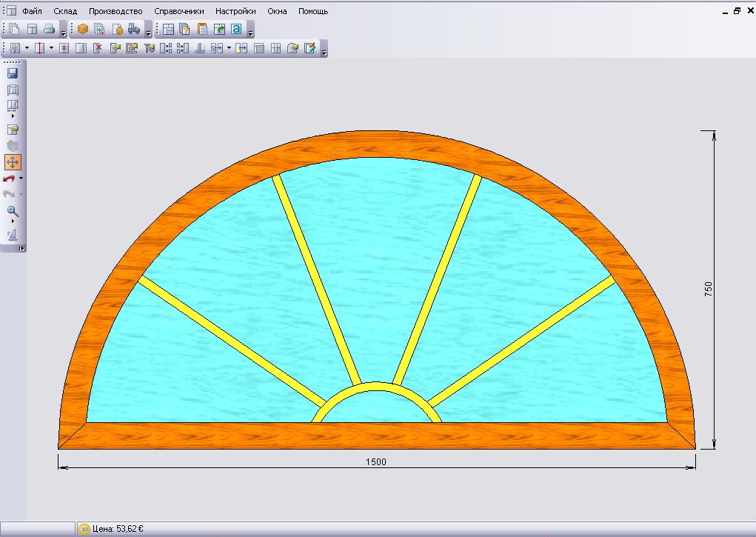Open first toolbar's overflow options arrow
The height and width of the screenshot is (537, 756).
click(64, 33)
